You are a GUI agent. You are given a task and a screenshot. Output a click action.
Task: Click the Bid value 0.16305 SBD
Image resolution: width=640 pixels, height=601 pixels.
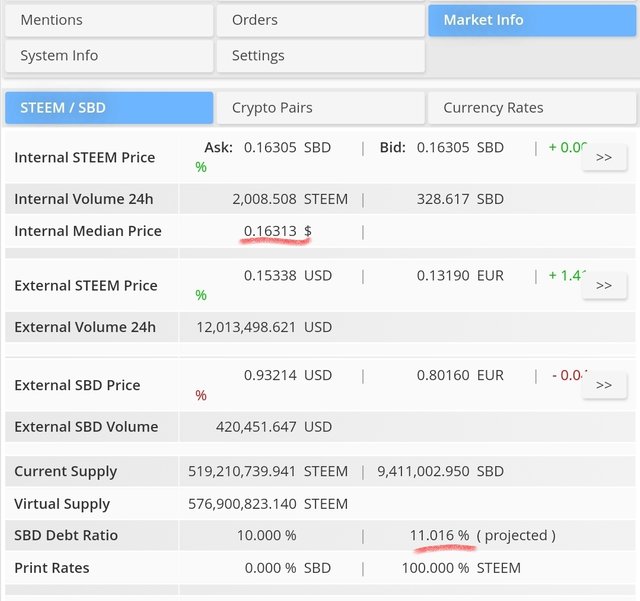pos(460,147)
